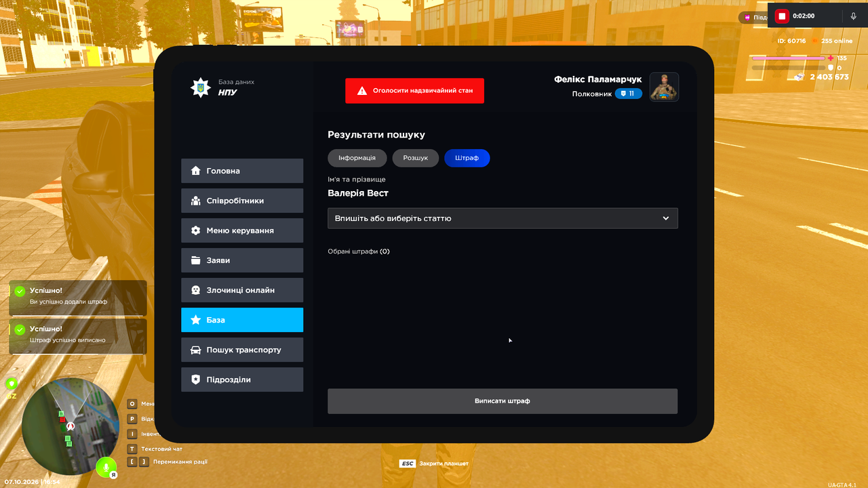Click the 'Впишіть або виберіть статтю' field
This screenshot has width=868, height=488.
[502, 218]
